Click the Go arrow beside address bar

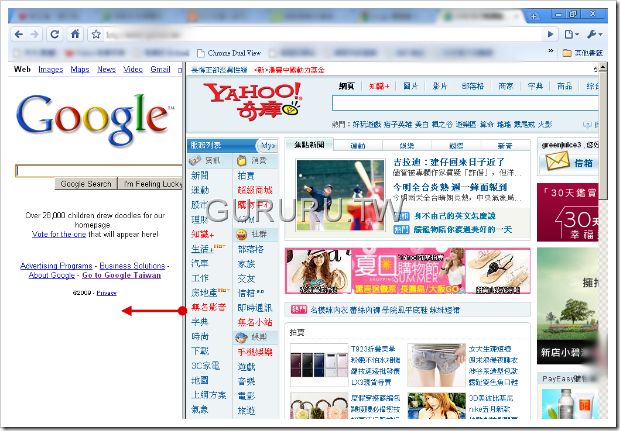click(x=550, y=34)
